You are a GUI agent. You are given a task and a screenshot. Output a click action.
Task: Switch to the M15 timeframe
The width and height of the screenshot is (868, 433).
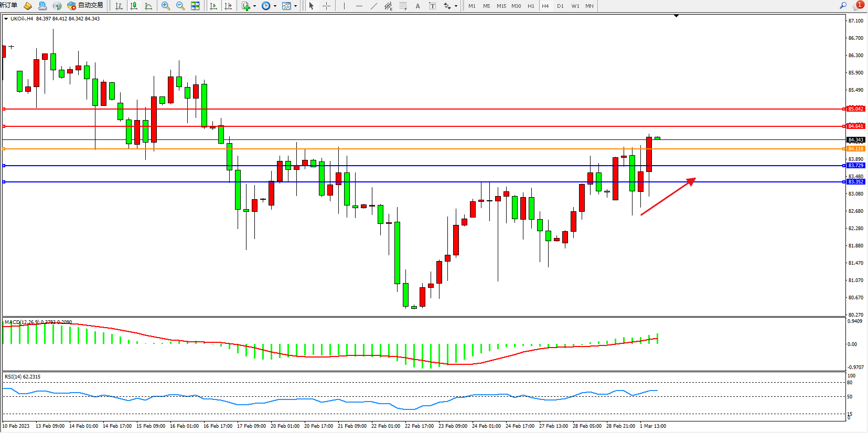click(x=501, y=6)
